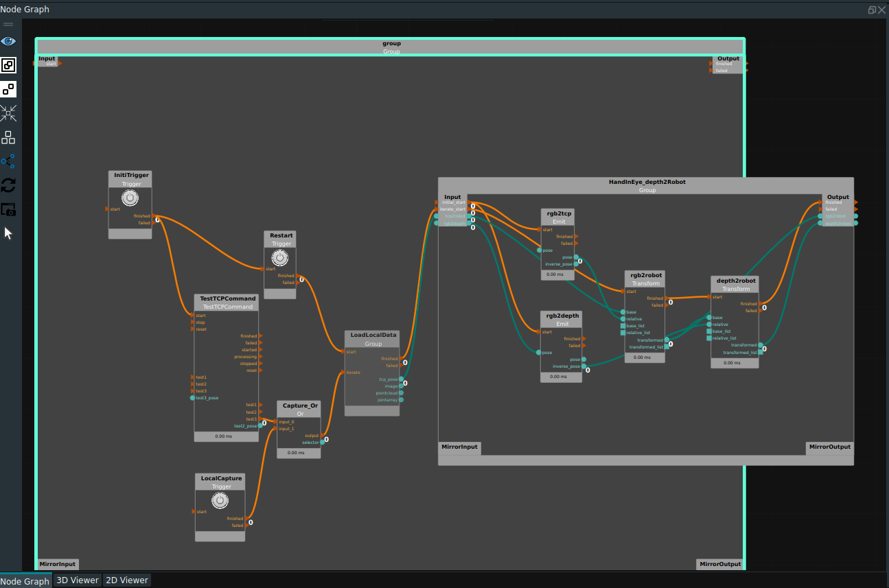
Task: Click the tcp2robot port on inner Input
Action: 437,216
